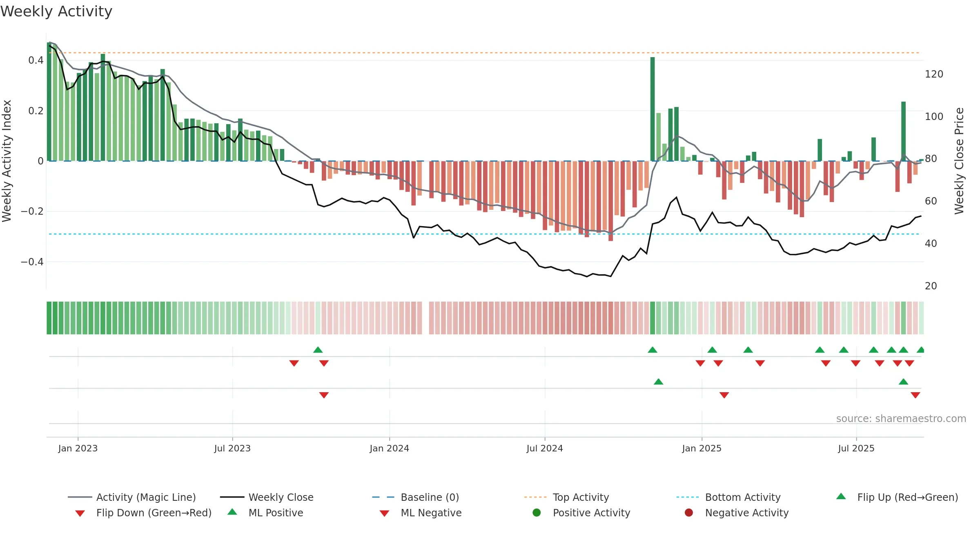Toggle the ML Positive legend entry
Viewport: 980px width, 551px height.
(265, 513)
